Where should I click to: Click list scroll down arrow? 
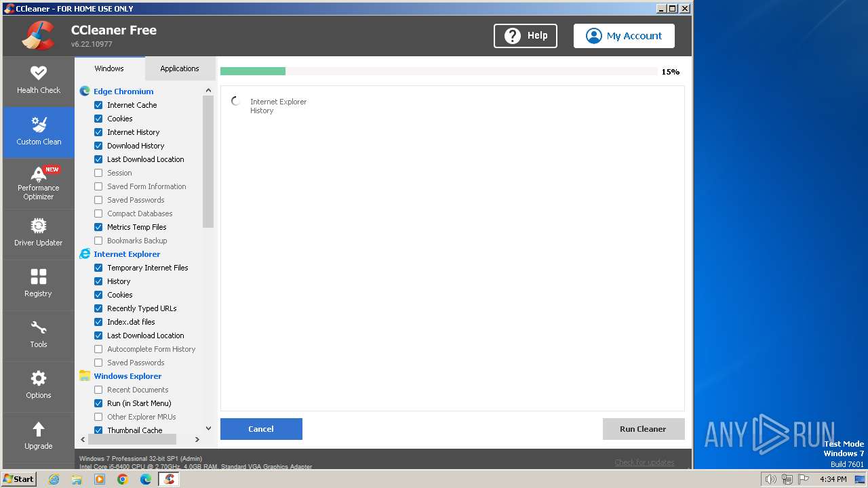point(208,428)
